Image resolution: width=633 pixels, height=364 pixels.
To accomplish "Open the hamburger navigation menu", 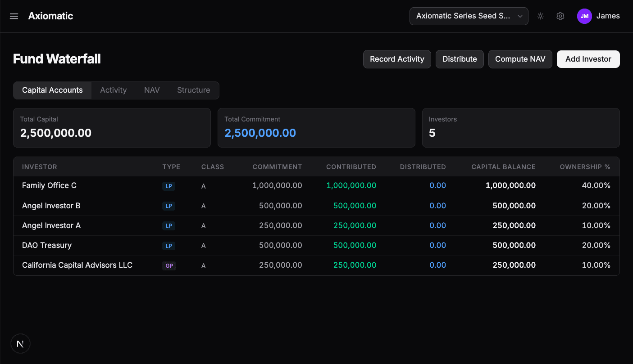I will pyautogui.click(x=14, y=16).
